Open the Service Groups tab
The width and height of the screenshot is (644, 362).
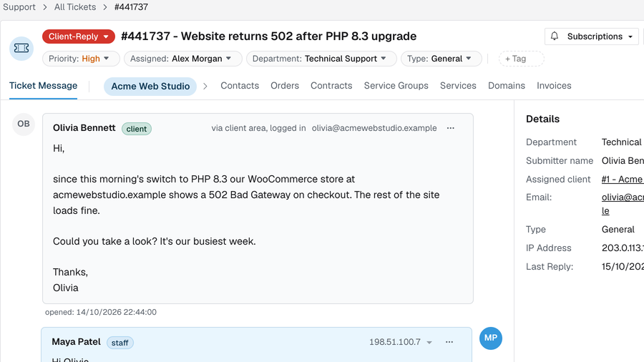point(396,86)
